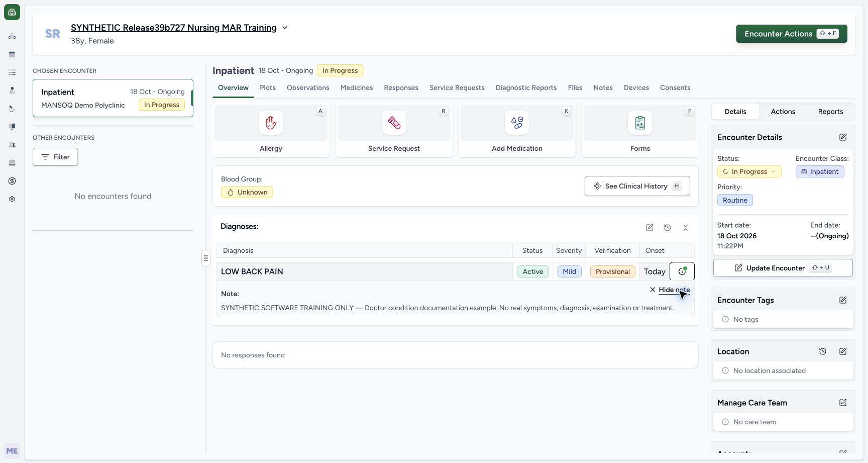The height and width of the screenshot is (463, 868).
Task: Switch to the Plots tab
Action: coord(268,87)
